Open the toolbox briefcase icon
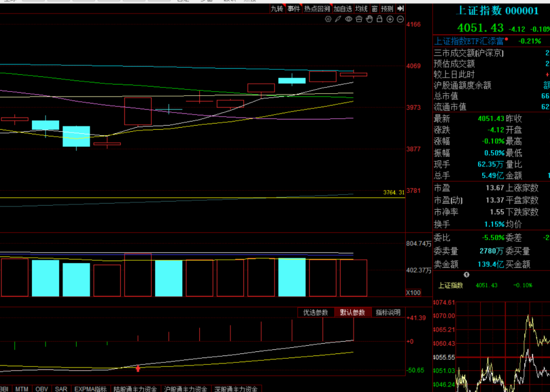This screenshot has height=392, width=550. point(359,19)
